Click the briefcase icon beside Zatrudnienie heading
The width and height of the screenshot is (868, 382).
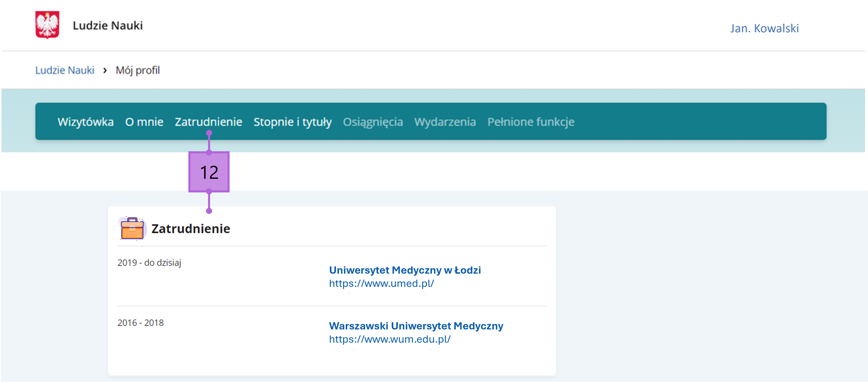[132, 228]
